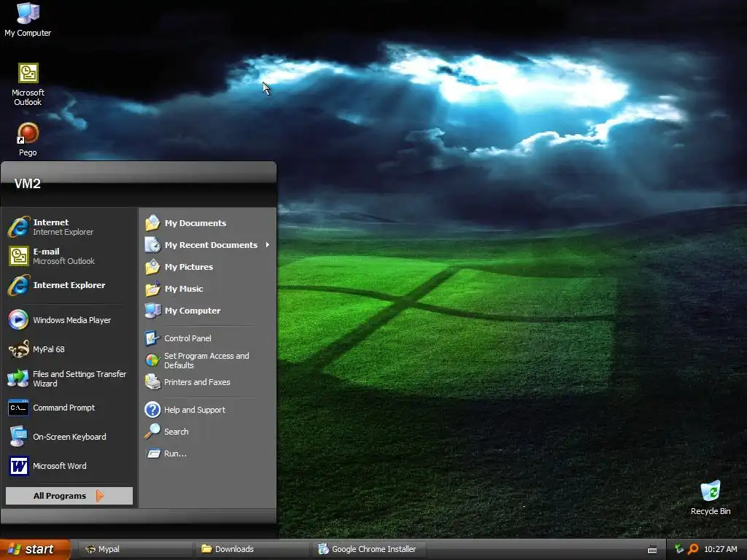
Task: Open My Documents folder
Action: 208,223
